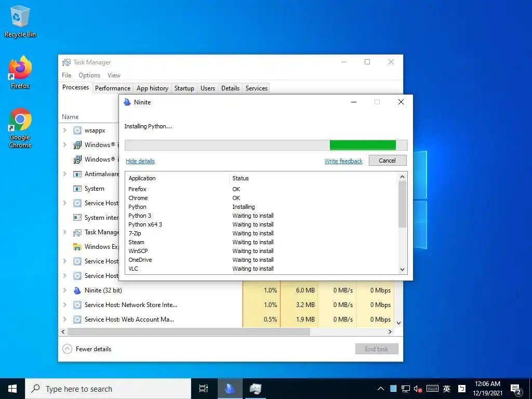
Task: Select the Google Chrome desktop shortcut
Action: (20, 128)
